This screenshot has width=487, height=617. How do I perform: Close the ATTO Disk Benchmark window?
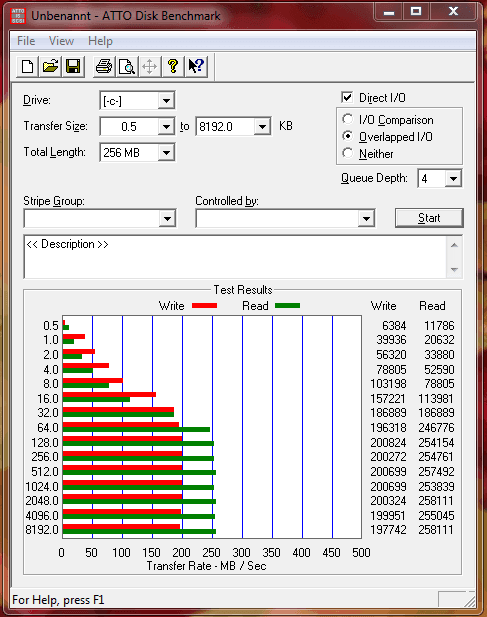(x=453, y=12)
